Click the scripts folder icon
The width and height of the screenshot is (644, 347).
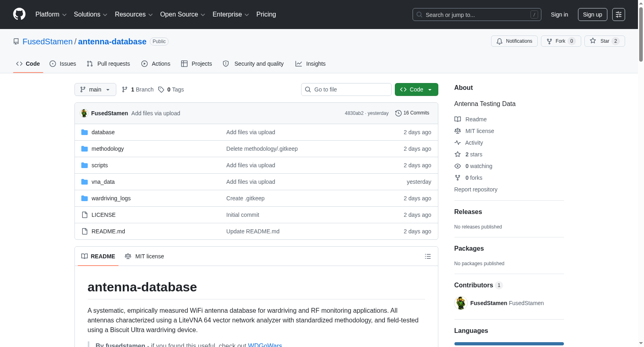pos(85,165)
